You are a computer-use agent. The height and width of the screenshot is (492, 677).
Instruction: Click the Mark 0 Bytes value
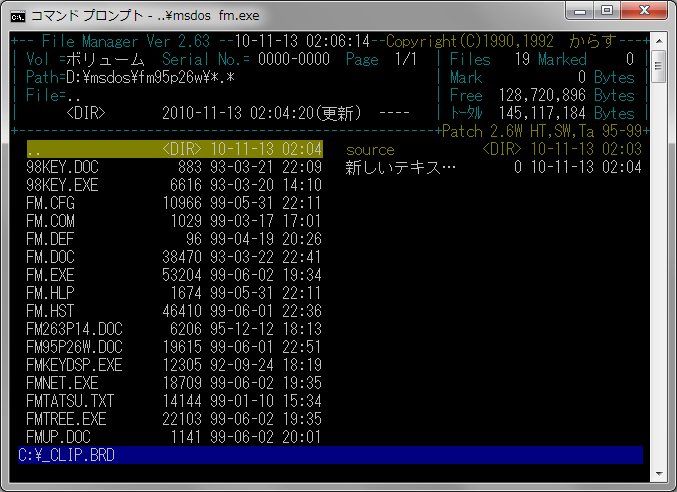click(542, 78)
